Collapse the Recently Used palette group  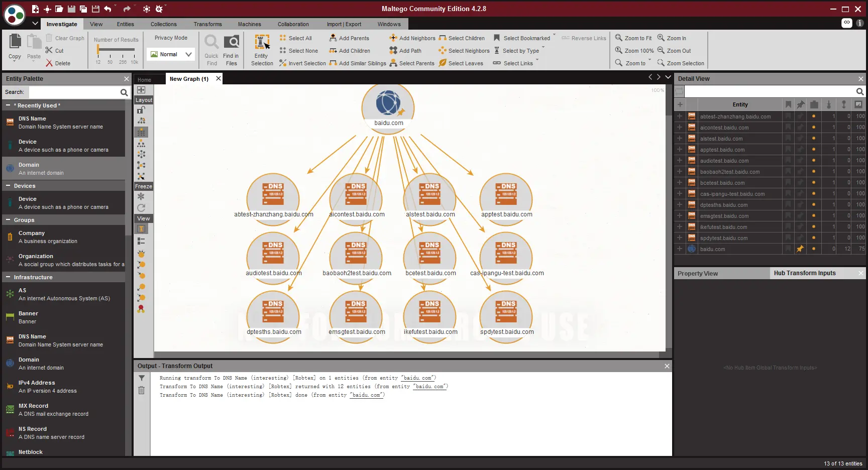click(8, 105)
